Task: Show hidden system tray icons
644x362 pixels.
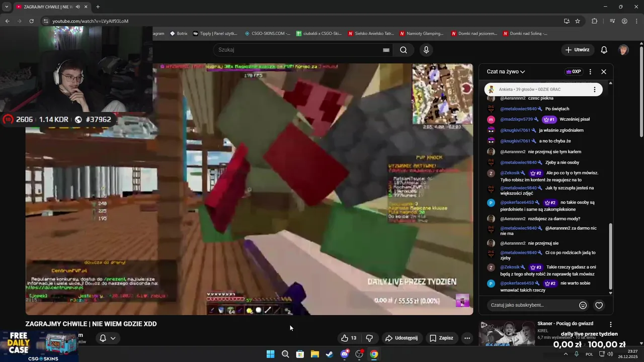Action: (x=566, y=354)
